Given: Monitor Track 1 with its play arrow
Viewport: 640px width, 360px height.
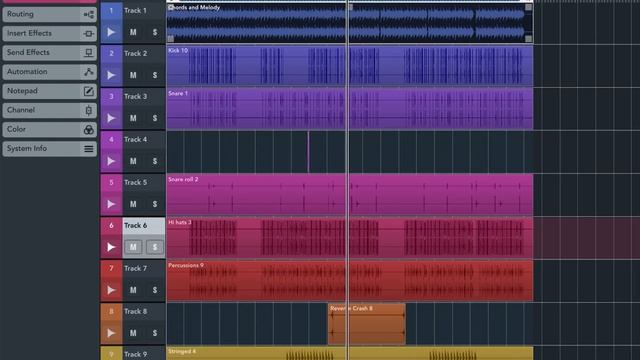Looking at the screenshot, I should click(111, 32).
